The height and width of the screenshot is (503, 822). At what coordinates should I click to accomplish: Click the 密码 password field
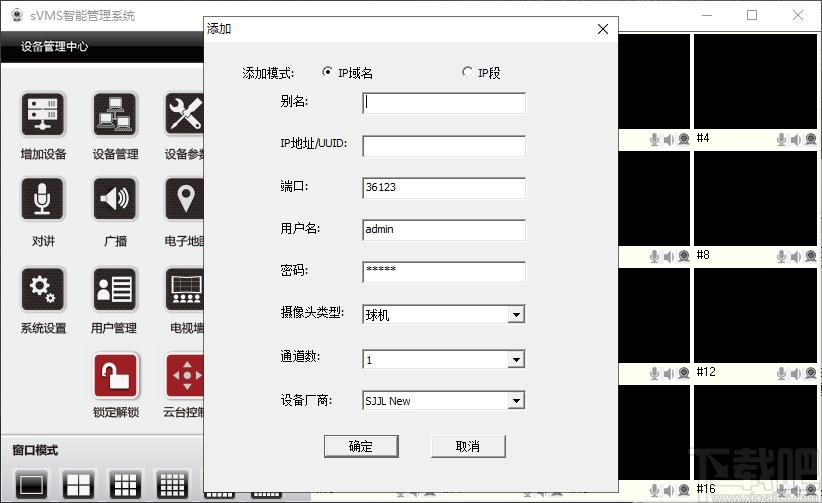point(444,272)
